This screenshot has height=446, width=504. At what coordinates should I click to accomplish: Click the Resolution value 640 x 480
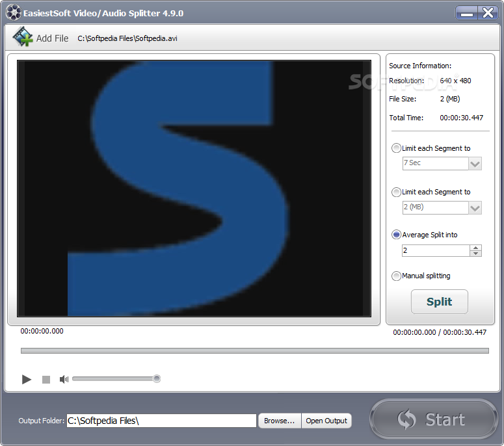(455, 81)
